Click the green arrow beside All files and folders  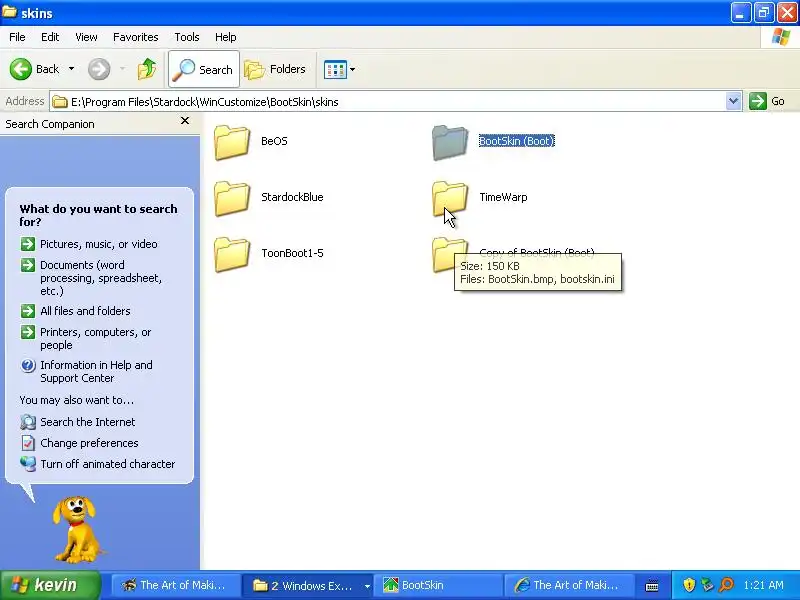pos(28,311)
